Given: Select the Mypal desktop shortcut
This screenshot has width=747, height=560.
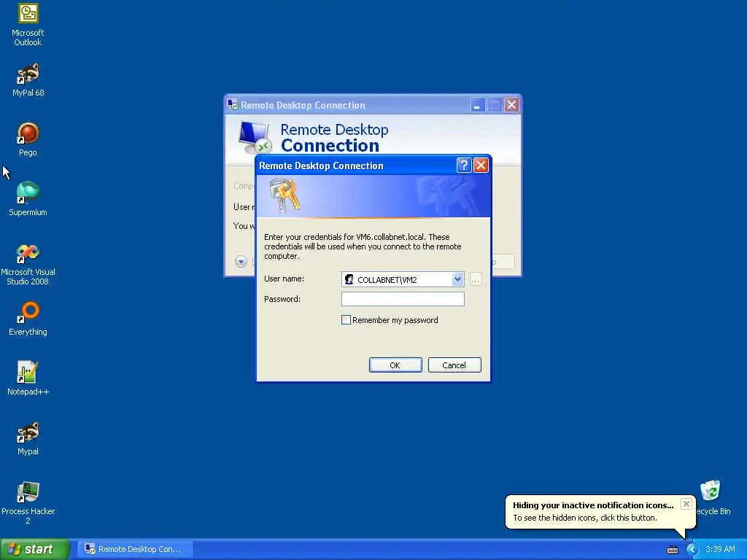Looking at the screenshot, I should [28, 438].
